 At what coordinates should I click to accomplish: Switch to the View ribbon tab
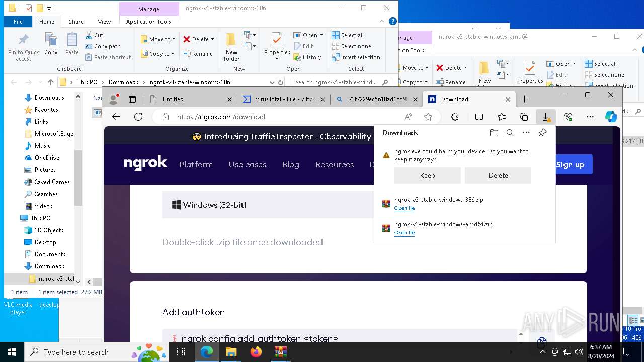click(104, 22)
